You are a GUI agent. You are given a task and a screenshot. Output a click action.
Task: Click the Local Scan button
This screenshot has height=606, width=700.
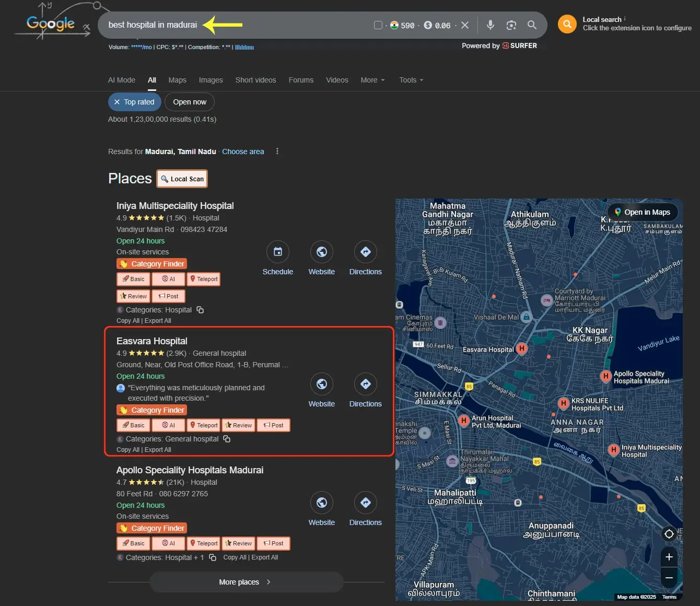[182, 179]
